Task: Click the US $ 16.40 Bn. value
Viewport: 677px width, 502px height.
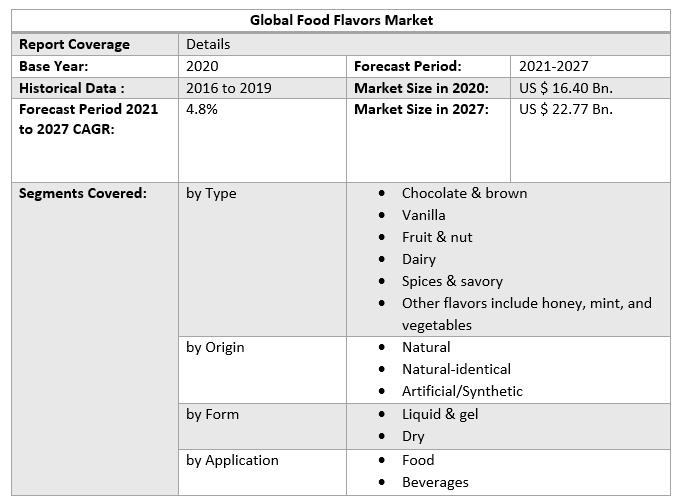Action: click(x=566, y=88)
